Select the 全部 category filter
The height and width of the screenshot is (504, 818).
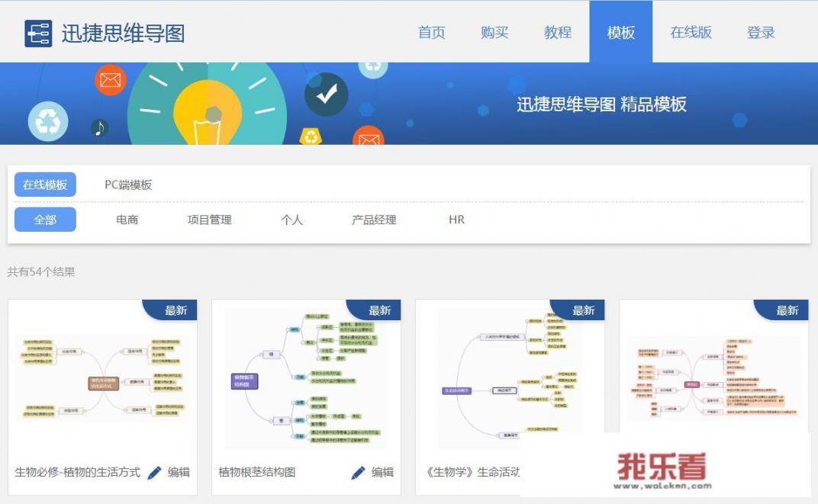pyautogui.click(x=45, y=220)
